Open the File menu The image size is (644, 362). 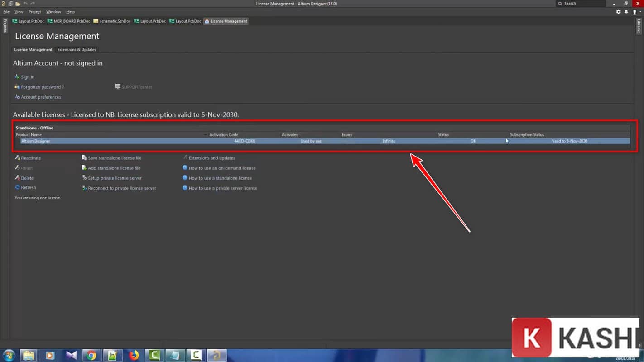click(x=6, y=12)
